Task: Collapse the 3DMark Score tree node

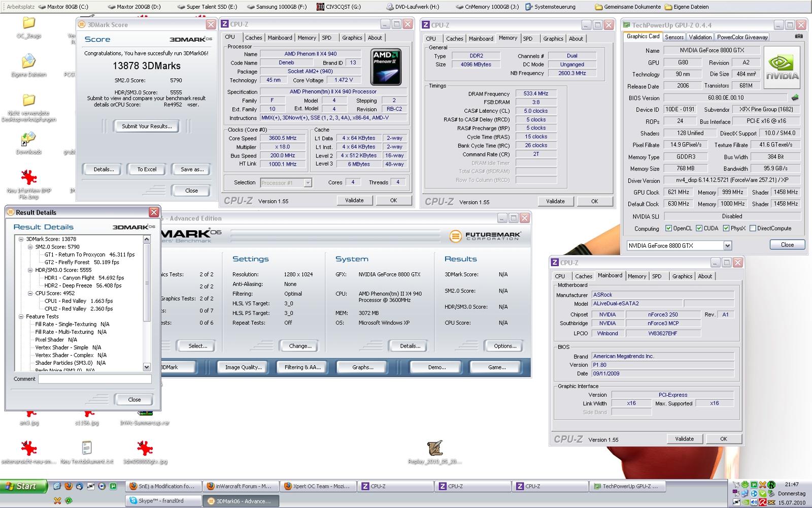Action: [x=21, y=239]
